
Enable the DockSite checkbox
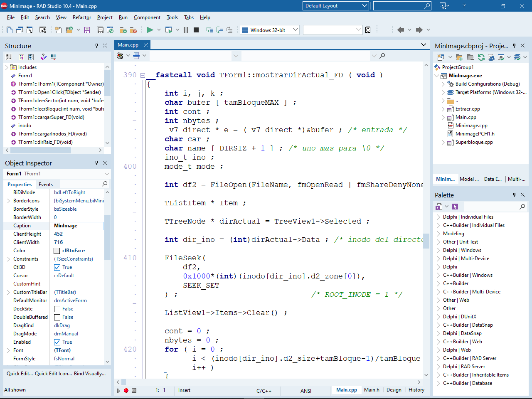(57, 309)
